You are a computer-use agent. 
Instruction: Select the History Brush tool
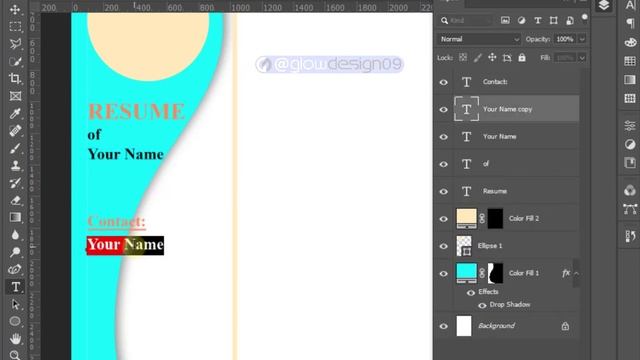coord(15,183)
